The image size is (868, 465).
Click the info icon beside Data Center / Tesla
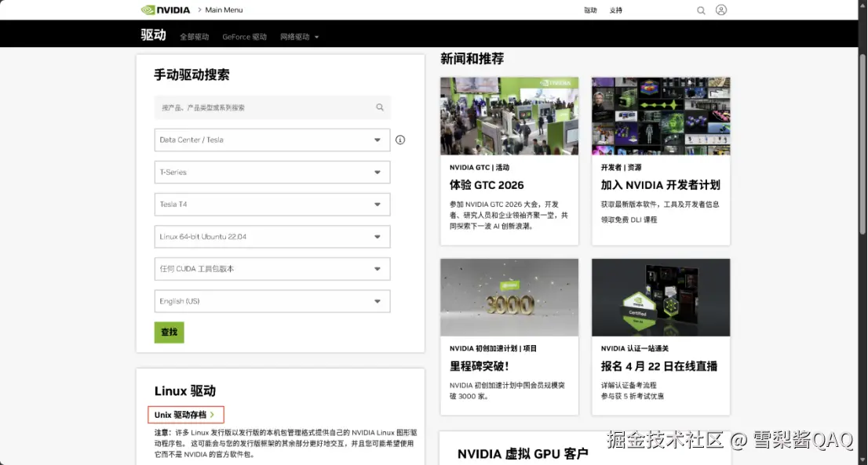click(x=400, y=140)
